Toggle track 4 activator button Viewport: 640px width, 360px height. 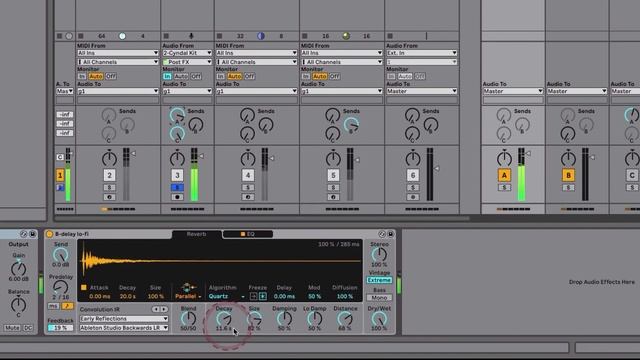pyautogui.click(x=247, y=175)
